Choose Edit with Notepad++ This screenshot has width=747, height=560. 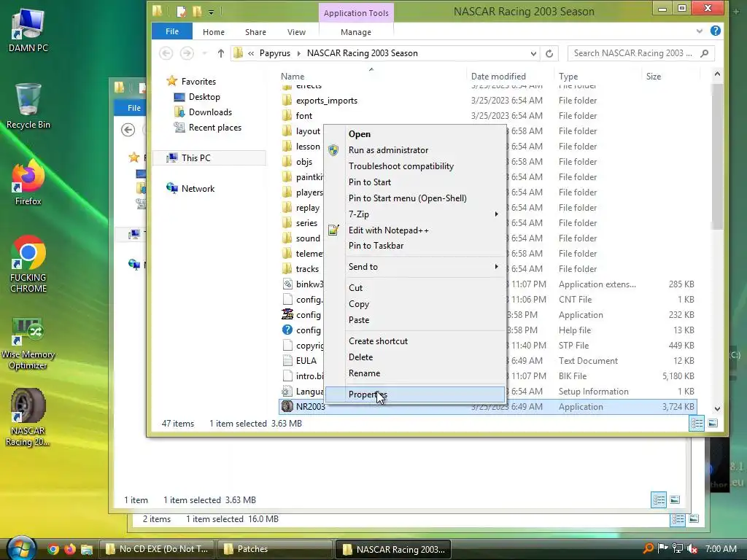click(x=388, y=230)
